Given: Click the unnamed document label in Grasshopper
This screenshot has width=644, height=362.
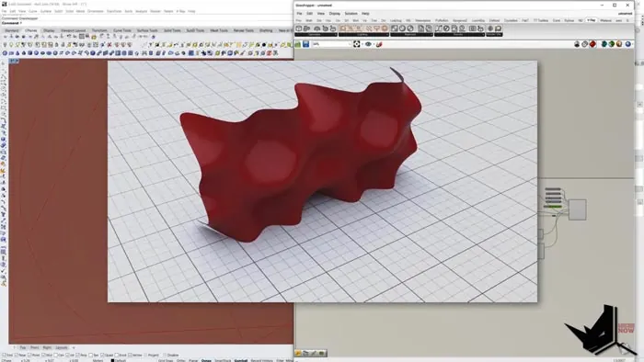Looking at the screenshot, I should (x=625, y=14).
